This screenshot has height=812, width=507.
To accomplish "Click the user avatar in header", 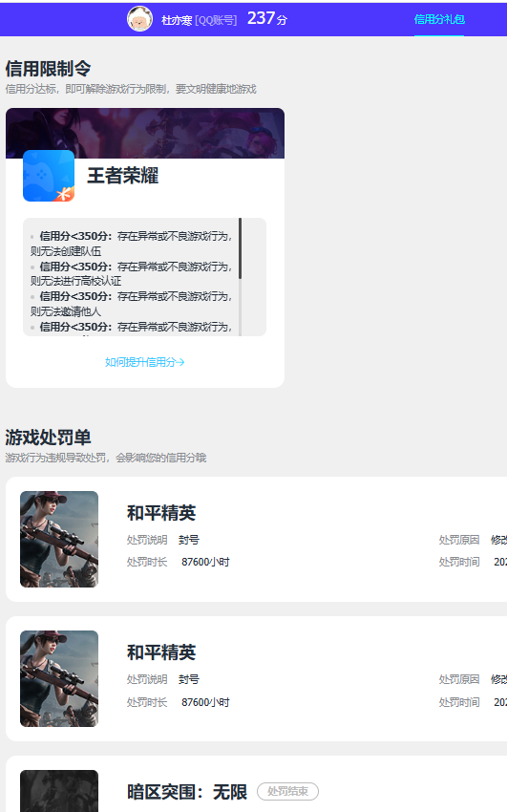I will click(139, 19).
